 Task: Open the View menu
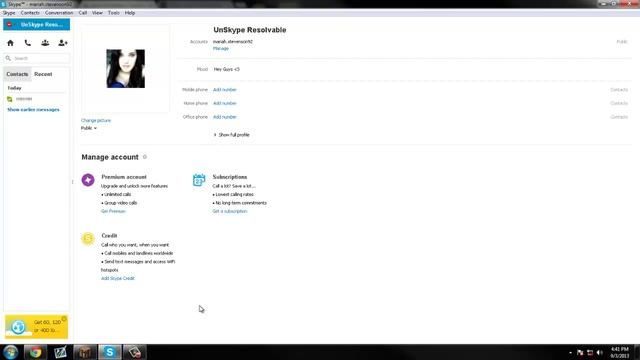point(97,13)
